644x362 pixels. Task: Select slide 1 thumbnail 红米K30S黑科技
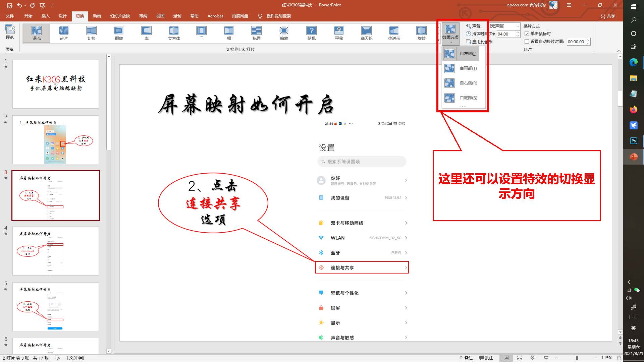click(56, 84)
